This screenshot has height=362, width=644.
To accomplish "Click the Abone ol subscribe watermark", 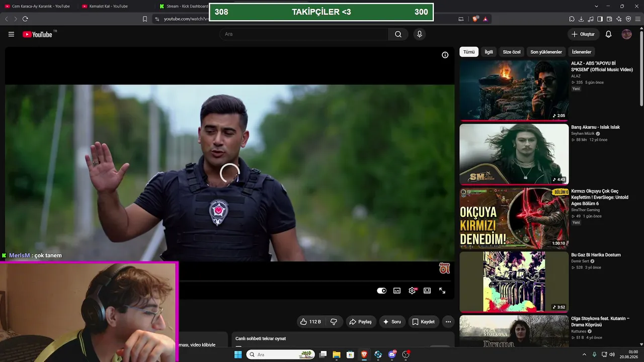I will [x=444, y=268].
